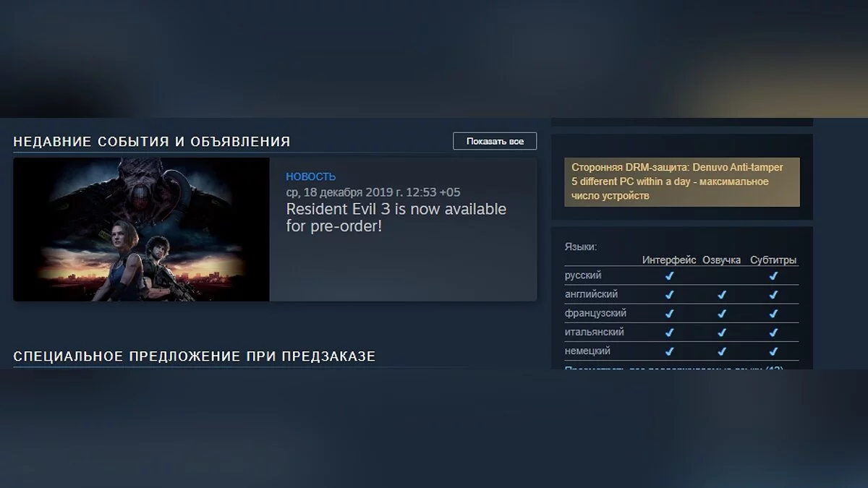Click the Субтитры column header
Image resolution: width=868 pixels, height=488 pixels.
coord(773,260)
